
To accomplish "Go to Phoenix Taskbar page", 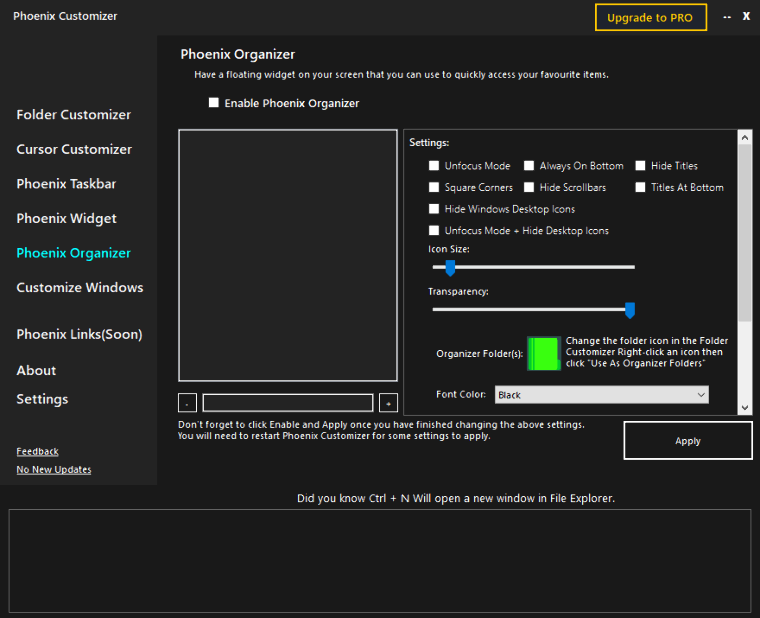I will [66, 184].
